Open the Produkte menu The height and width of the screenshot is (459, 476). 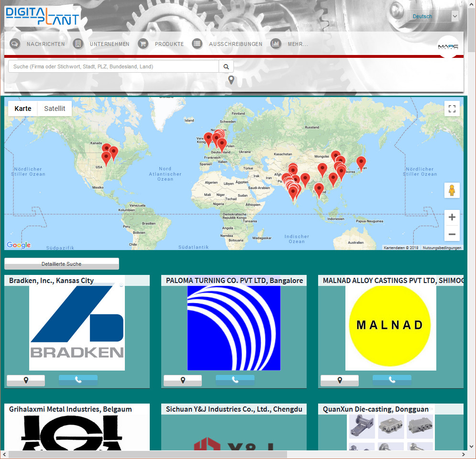tap(169, 44)
